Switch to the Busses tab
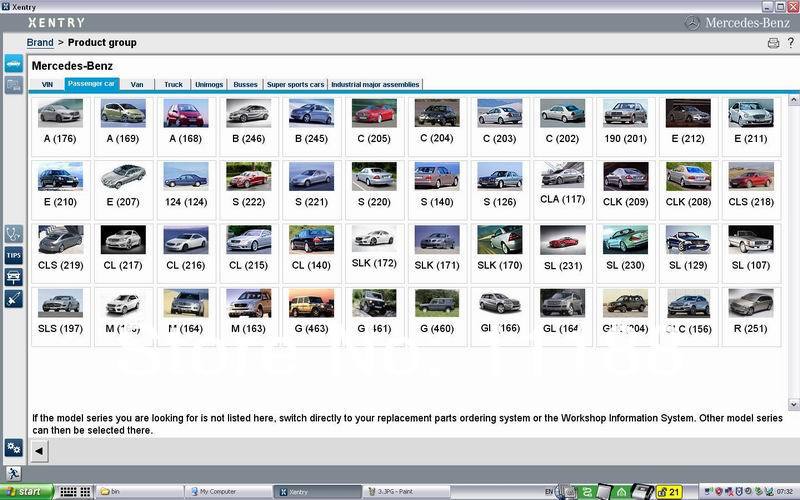800x500 pixels. (245, 85)
